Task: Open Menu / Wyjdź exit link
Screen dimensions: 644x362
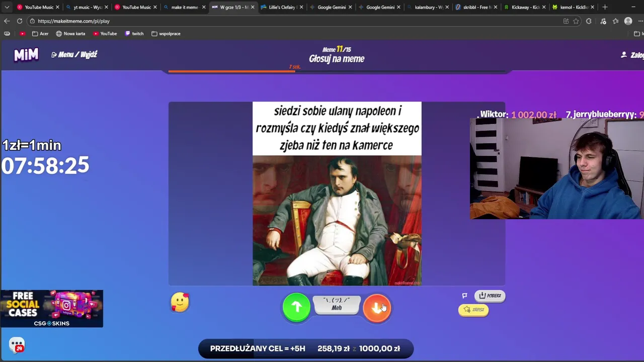Action: (74, 55)
